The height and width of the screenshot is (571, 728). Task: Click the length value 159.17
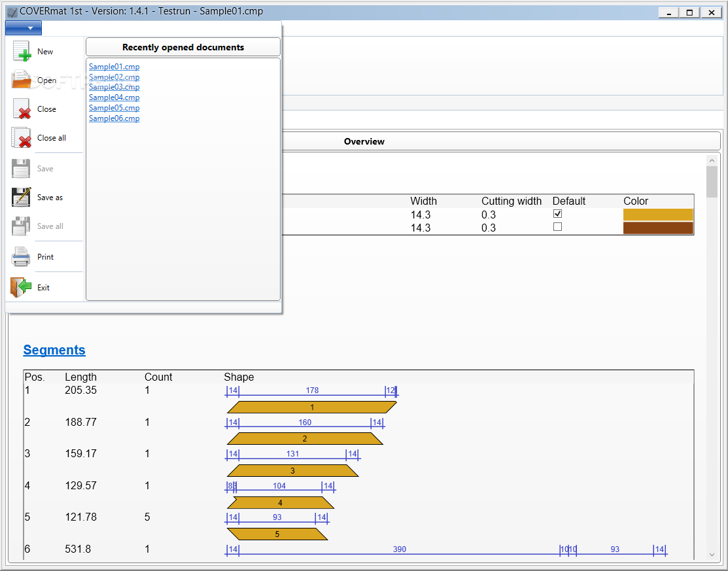[81, 453]
